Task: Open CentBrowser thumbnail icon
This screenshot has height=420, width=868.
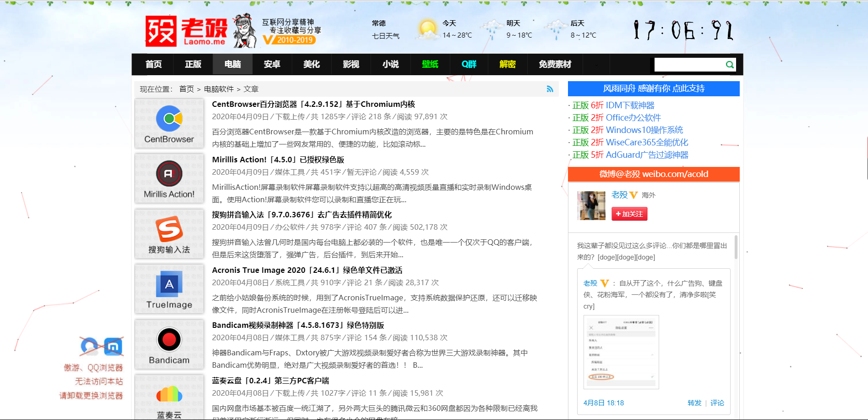Action: [169, 123]
